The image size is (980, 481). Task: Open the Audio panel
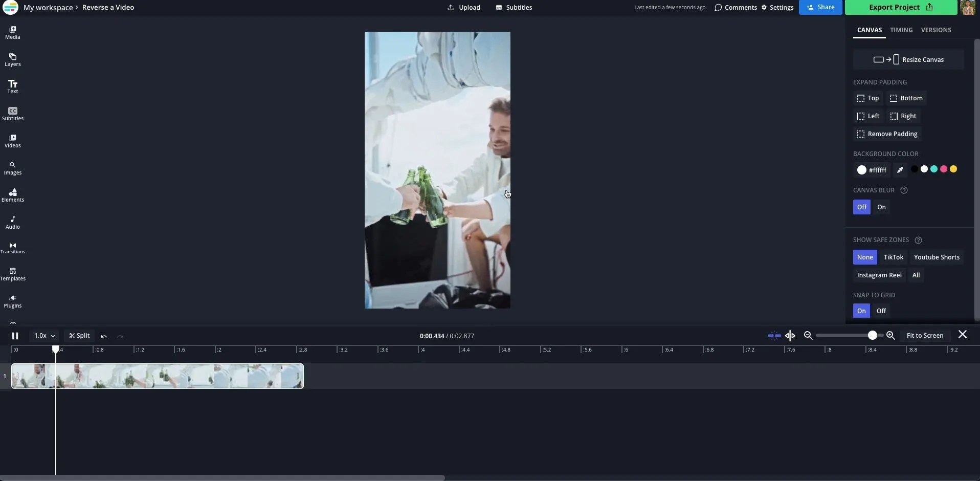12,222
